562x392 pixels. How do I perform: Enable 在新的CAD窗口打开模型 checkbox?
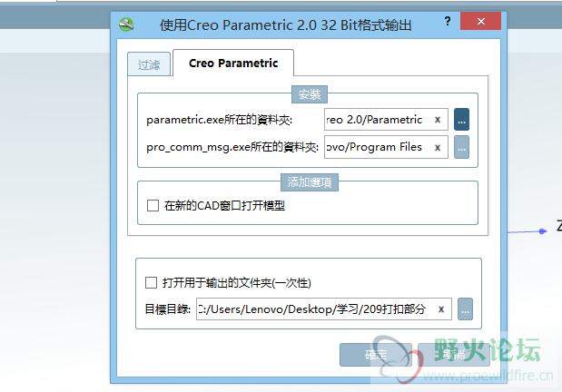click(x=153, y=206)
